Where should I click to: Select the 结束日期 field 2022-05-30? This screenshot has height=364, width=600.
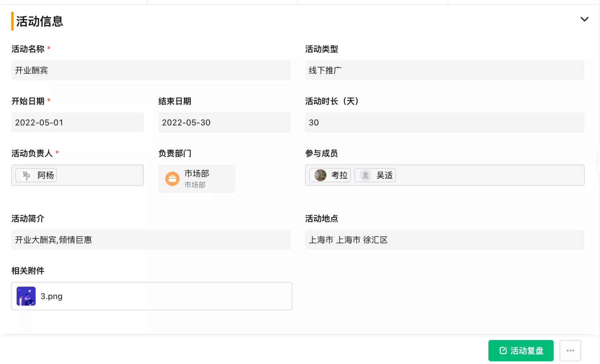pos(224,122)
